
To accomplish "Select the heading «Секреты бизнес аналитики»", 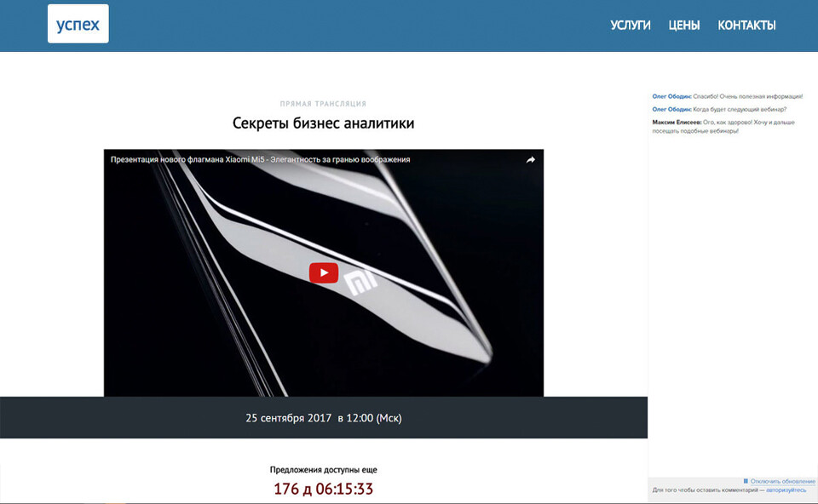I will click(324, 123).
